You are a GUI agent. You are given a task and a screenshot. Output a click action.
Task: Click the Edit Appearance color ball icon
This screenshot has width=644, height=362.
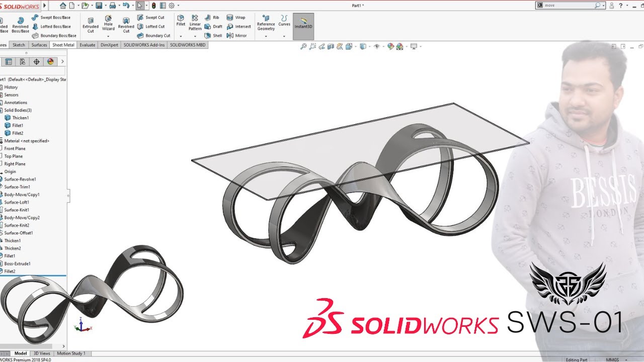coord(390,46)
